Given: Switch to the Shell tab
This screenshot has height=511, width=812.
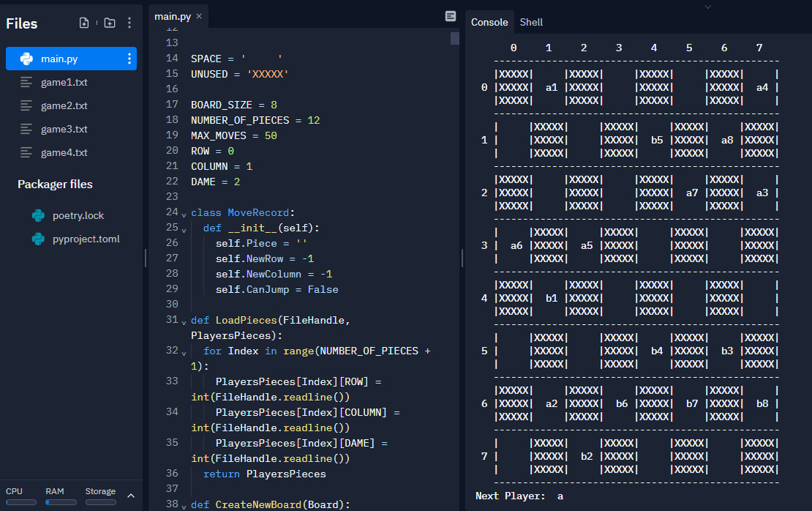Looking at the screenshot, I should click(x=531, y=22).
